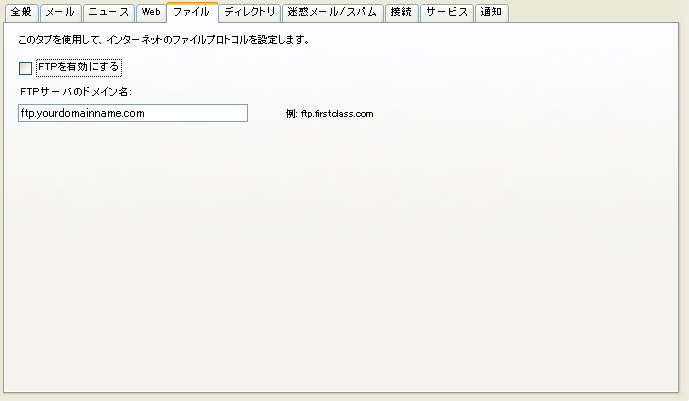Focus the FTP server domain name field

point(132,114)
